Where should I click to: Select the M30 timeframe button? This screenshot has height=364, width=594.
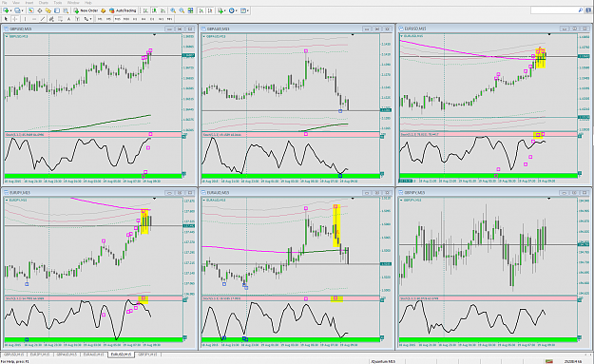point(126,19)
